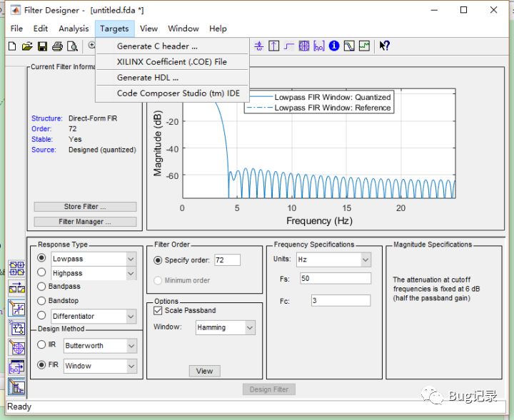Click the New filter design toolbar icon
Image resolution: width=514 pixels, height=420 pixels.
(11, 46)
